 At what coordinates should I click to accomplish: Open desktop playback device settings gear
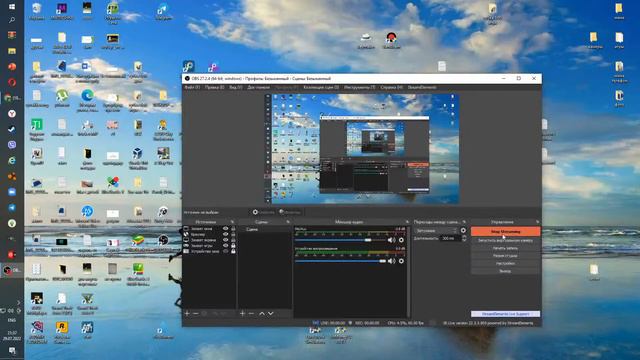tap(401, 261)
